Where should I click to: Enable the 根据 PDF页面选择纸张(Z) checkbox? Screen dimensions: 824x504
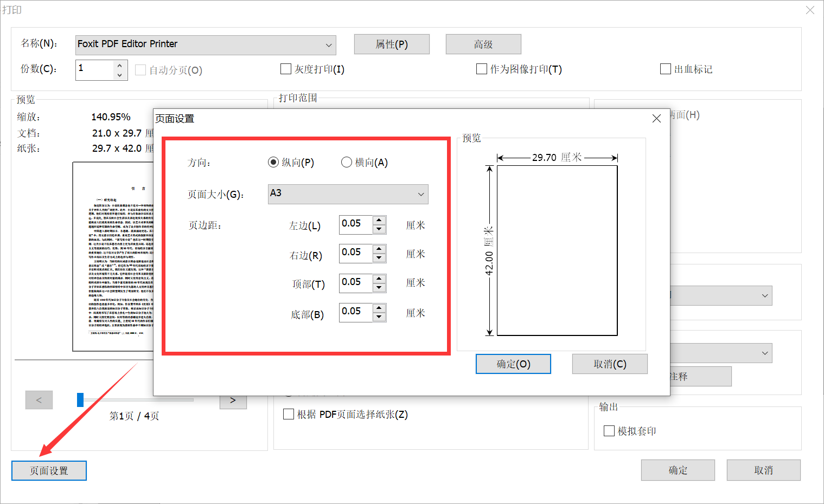(x=289, y=414)
